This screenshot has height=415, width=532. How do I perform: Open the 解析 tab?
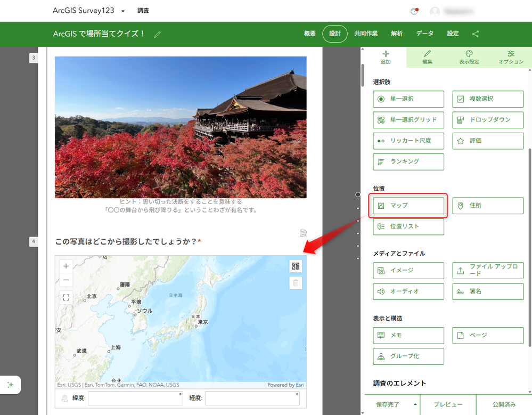(x=396, y=34)
